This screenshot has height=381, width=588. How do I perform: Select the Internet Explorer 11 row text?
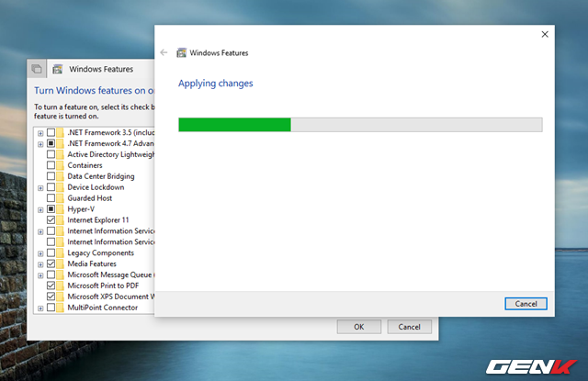click(98, 220)
